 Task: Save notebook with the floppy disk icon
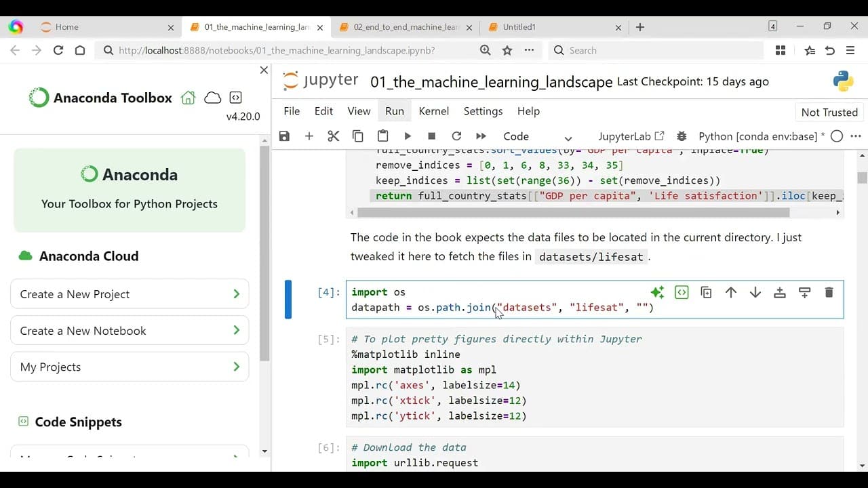point(284,136)
